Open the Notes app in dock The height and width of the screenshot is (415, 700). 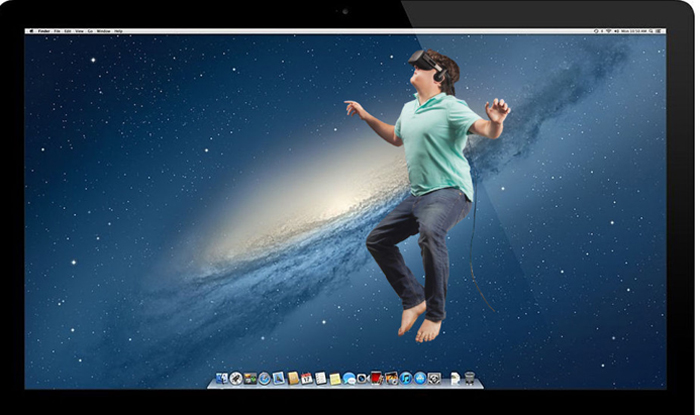click(x=335, y=378)
